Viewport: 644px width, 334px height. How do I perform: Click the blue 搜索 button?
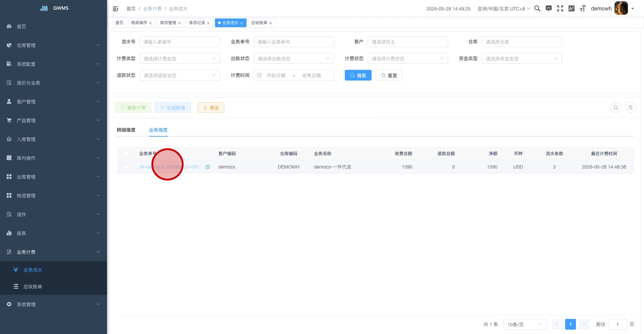[x=358, y=75]
